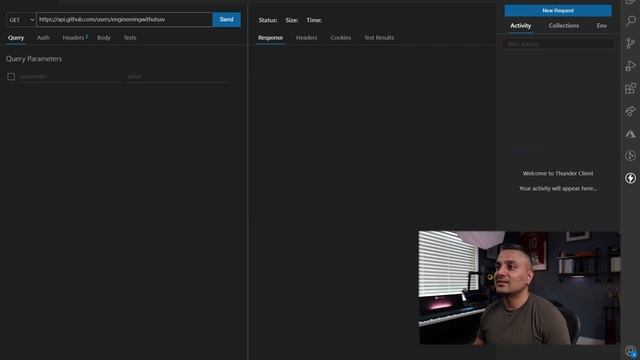The width and height of the screenshot is (640, 360).
Task: Click "Your activity will appear here..." text
Action: coord(558,189)
